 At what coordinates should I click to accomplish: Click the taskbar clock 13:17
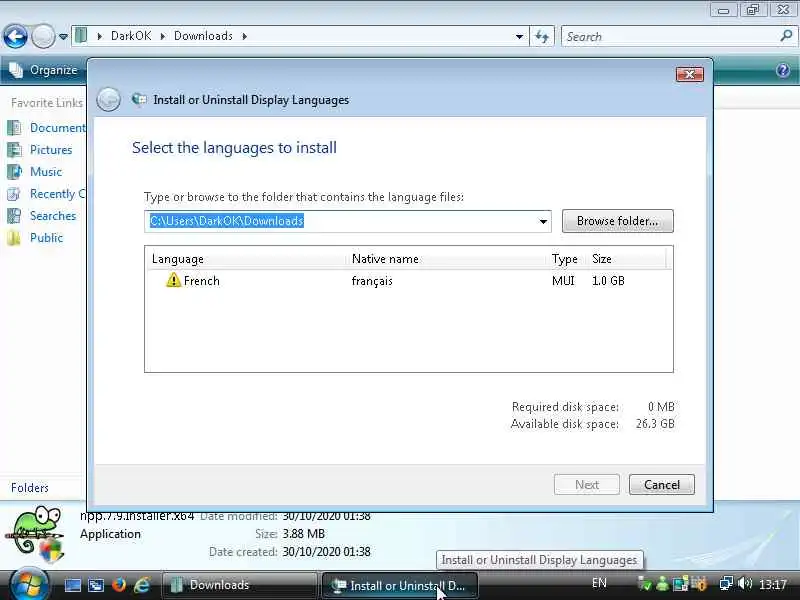[x=772, y=584]
